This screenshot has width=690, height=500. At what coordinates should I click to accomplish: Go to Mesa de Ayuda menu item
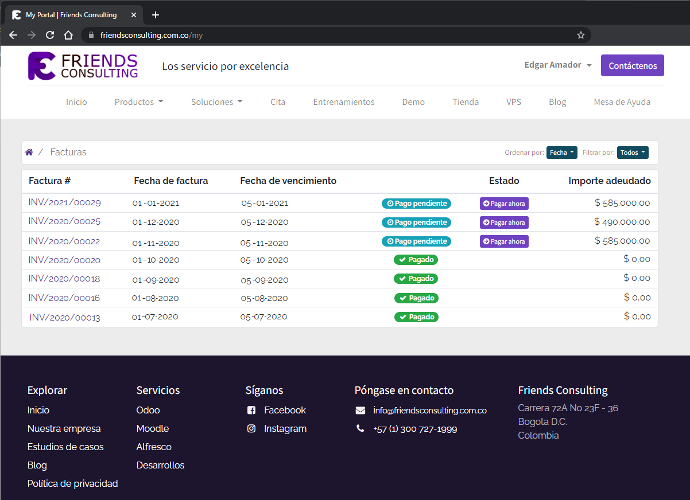click(623, 102)
